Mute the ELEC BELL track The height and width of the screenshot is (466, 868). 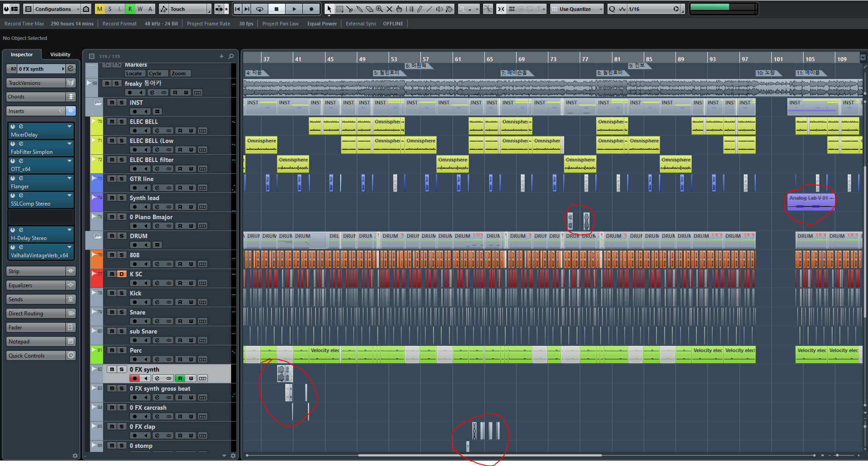tap(112, 121)
